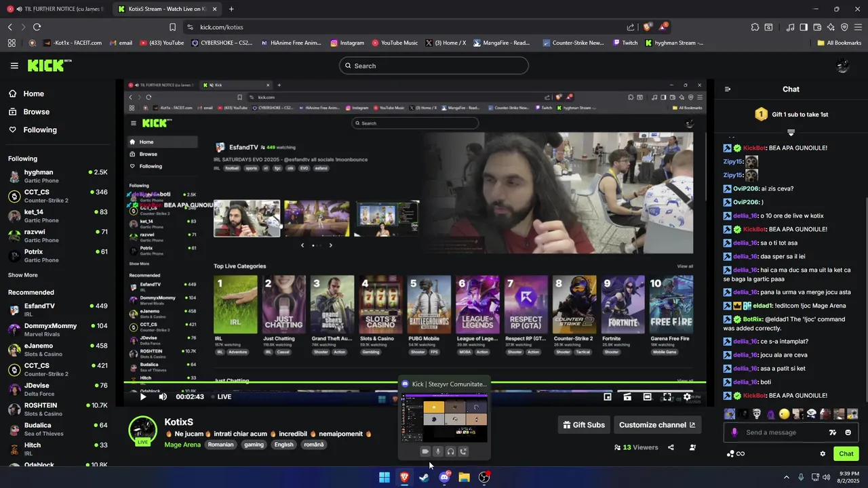Viewport: 868px width, 488px height.
Task: Enter fullscreen on the video player
Action: (667, 397)
